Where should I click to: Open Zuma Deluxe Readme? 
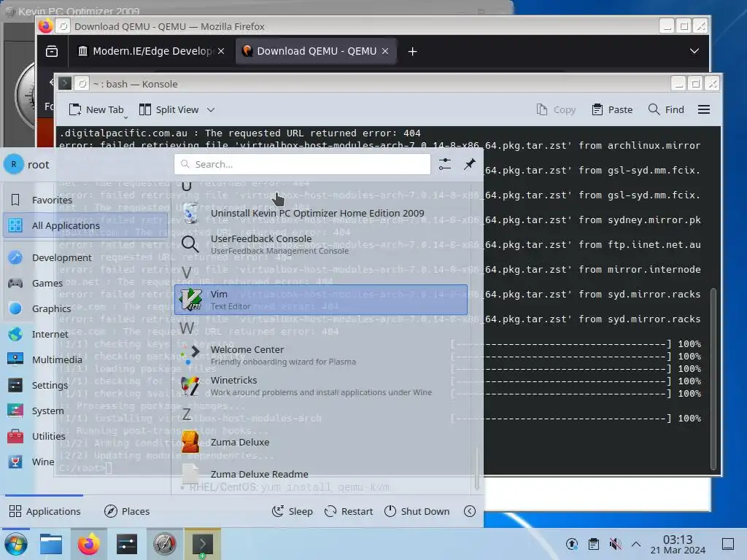(321, 474)
